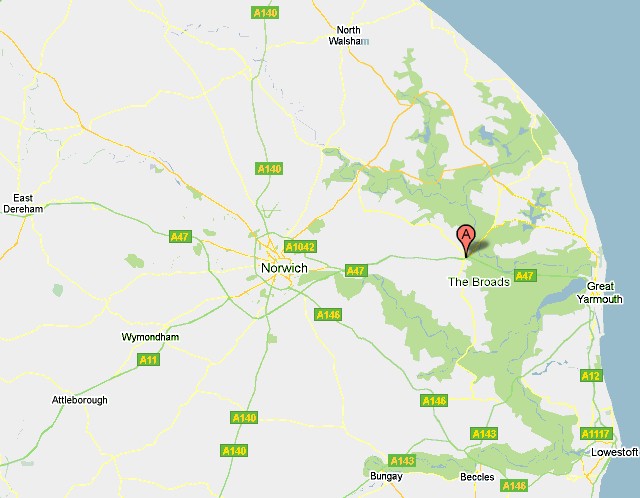
Task: Click the Norwich city label
Action: click(284, 268)
